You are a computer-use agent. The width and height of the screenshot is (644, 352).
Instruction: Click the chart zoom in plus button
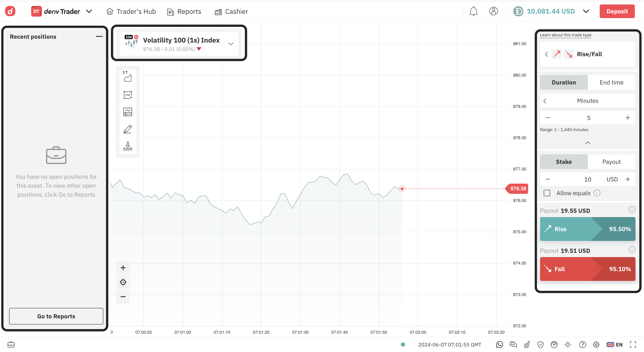tap(123, 268)
